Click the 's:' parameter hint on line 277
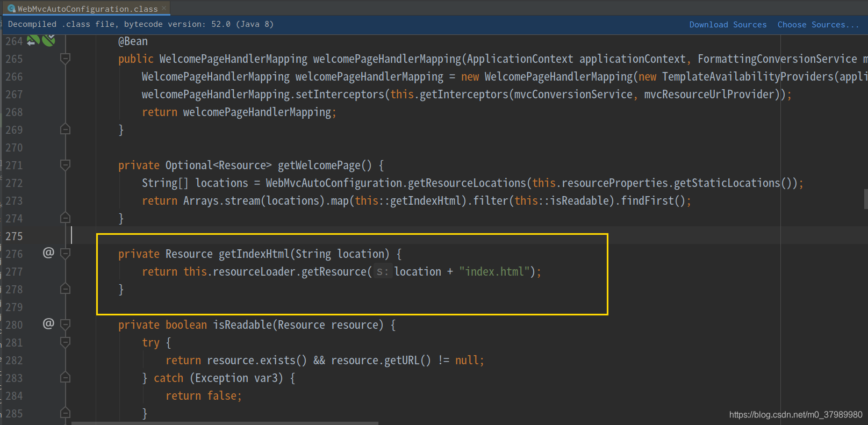Viewport: 868px width, 425px height. point(382,272)
